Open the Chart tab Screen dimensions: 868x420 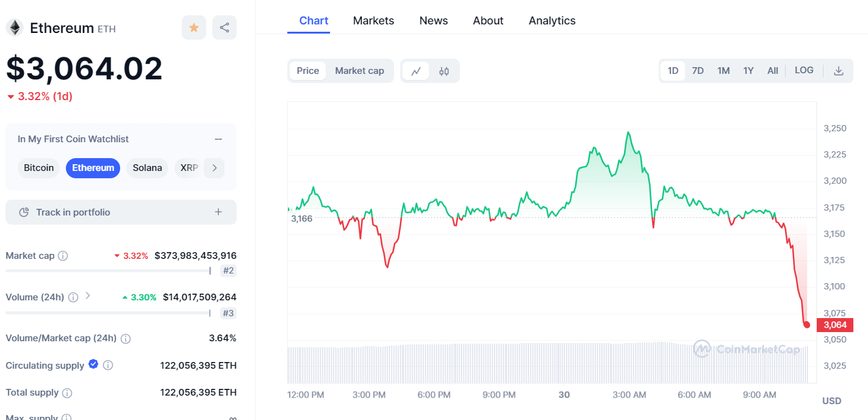pos(314,21)
